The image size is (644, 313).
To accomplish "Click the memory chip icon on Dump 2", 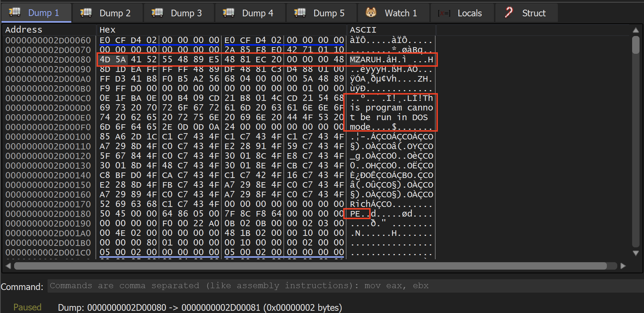I will pos(86,13).
